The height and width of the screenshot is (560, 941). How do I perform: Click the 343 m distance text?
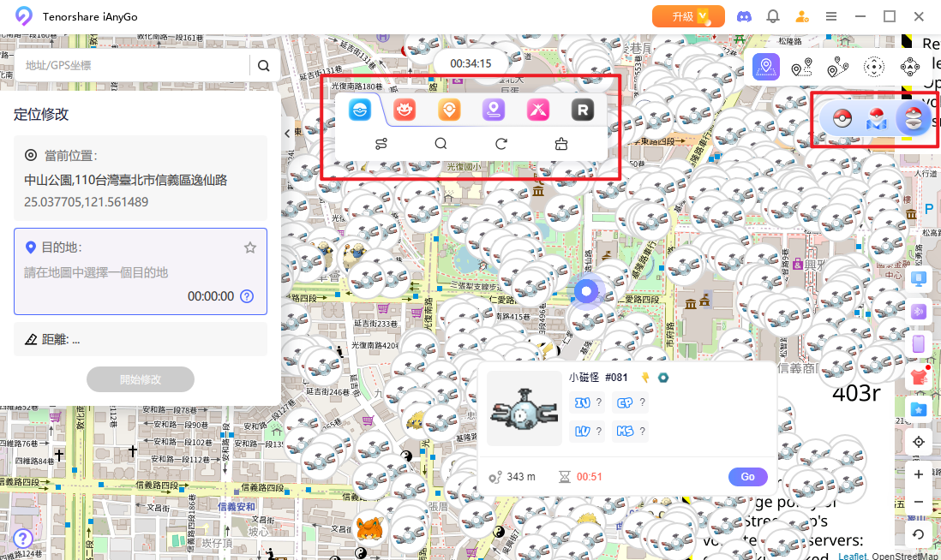[521, 477]
